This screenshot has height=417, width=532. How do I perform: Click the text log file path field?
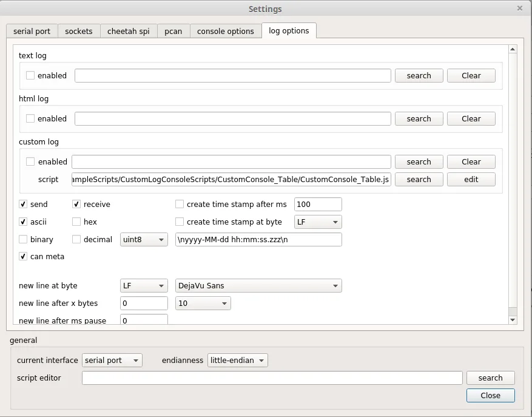tap(233, 75)
